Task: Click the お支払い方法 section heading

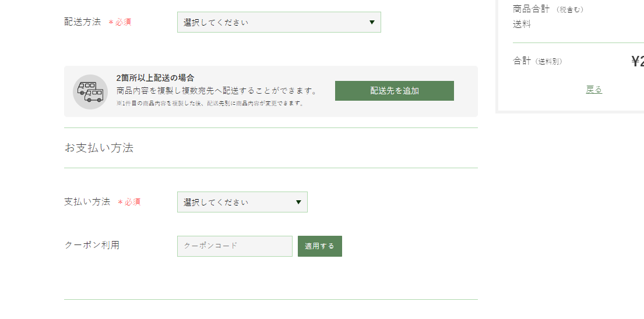Action: pos(99,148)
